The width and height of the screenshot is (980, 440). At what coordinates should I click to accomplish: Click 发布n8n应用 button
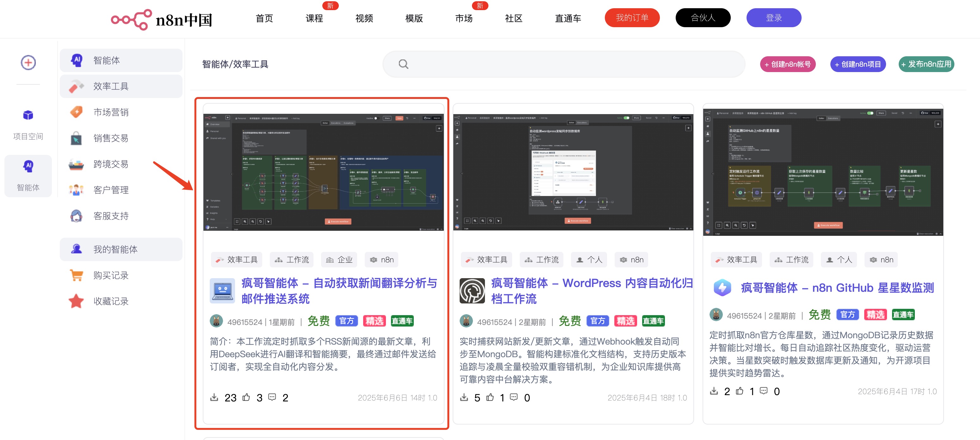coord(926,64)
